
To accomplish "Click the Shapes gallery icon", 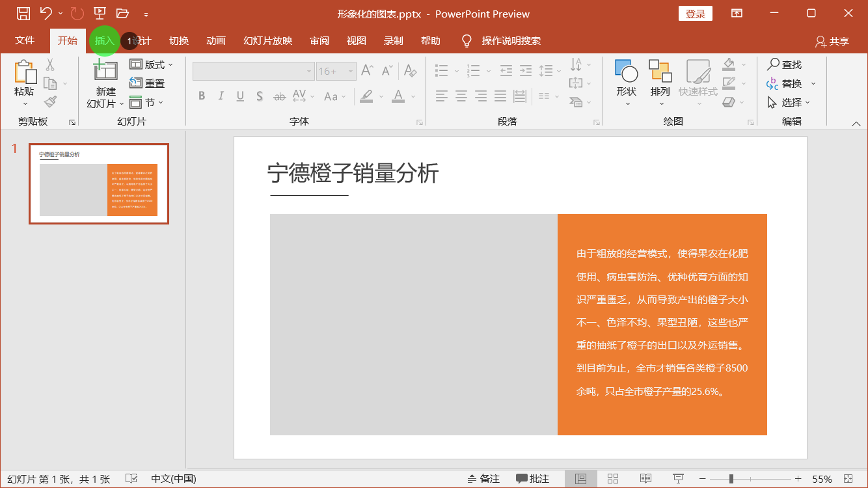I will (x=626, y=71).
